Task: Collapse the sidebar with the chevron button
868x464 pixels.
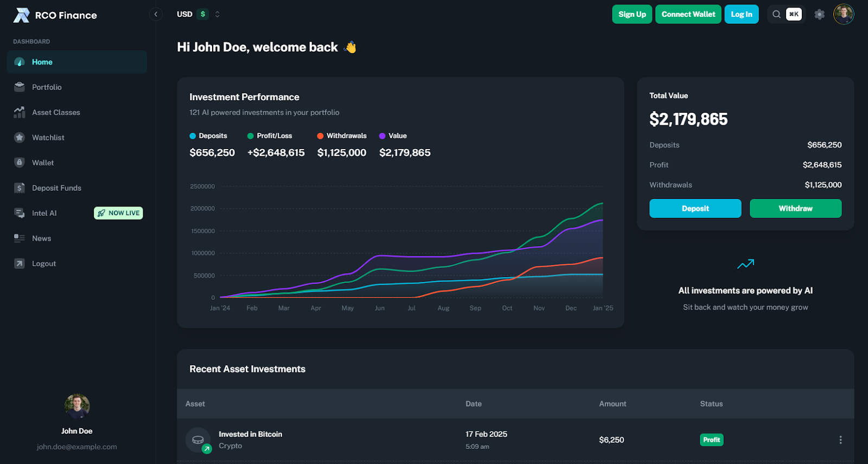Action: coord(156,14)
